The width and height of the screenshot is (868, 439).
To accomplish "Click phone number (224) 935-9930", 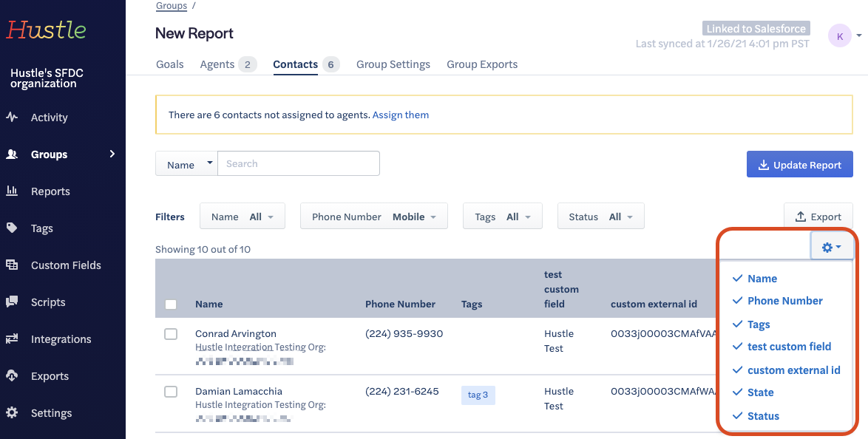I will pos(404,334).
